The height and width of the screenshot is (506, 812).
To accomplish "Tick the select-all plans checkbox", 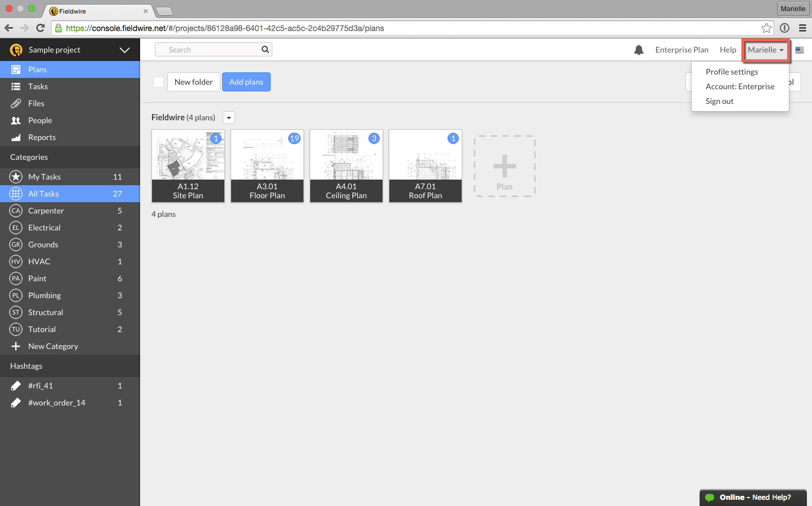I will point(159,82).
